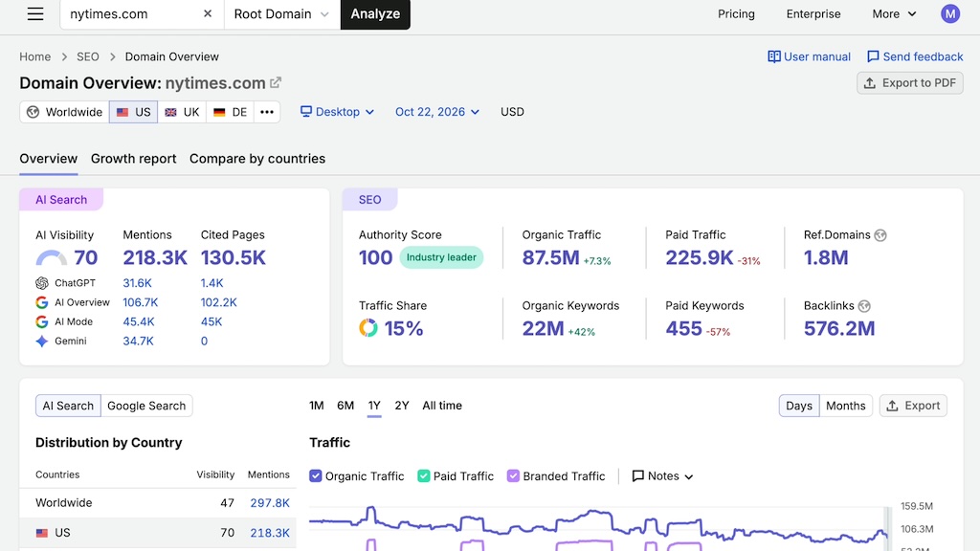Open Organic Keywords value 22M
Image resolution: width=980 pixels, height=551 pixels.
[x=544, y=328]
